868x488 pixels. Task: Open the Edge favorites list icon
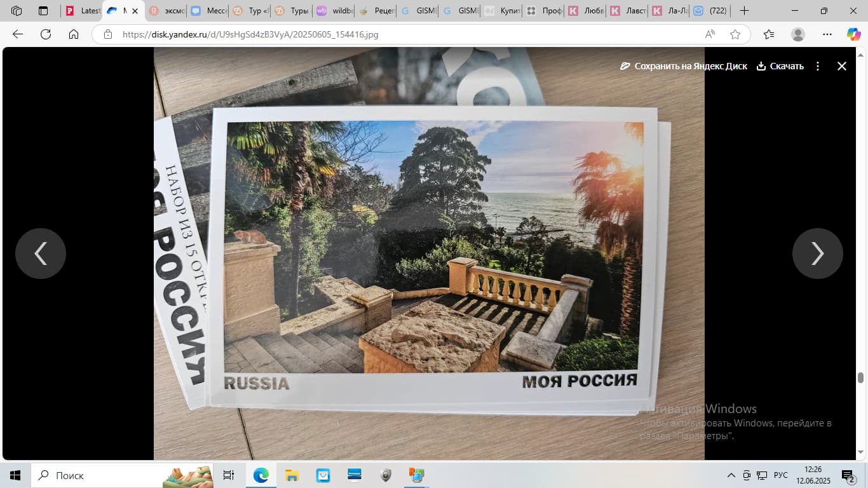(x=769, y=34)
